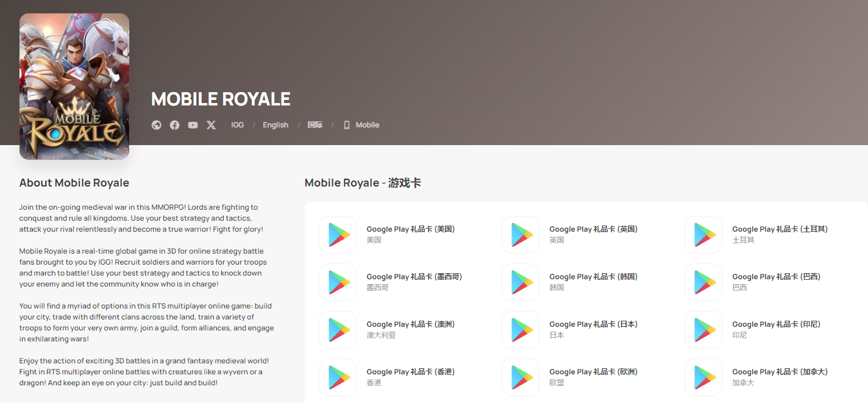Open Google Play 礼品卡 (香港) link
Viewport: 868px width, 403px height.
[x=411, y=372]
